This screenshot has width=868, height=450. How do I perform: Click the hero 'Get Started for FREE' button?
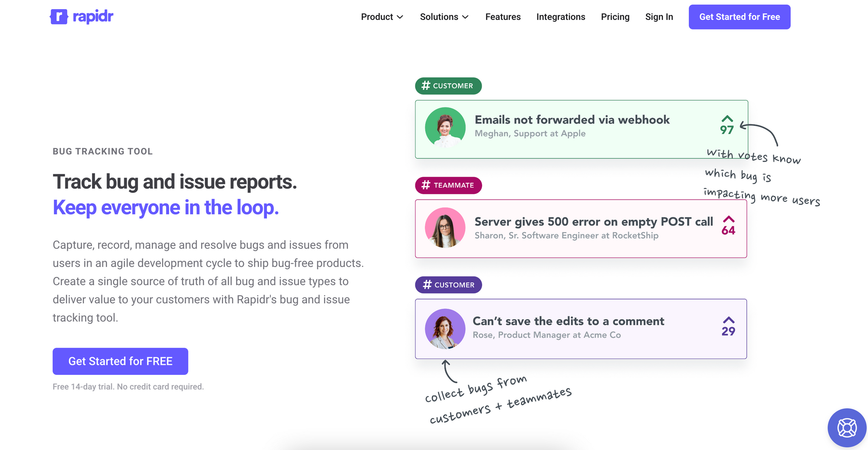(x=120, y=361)
